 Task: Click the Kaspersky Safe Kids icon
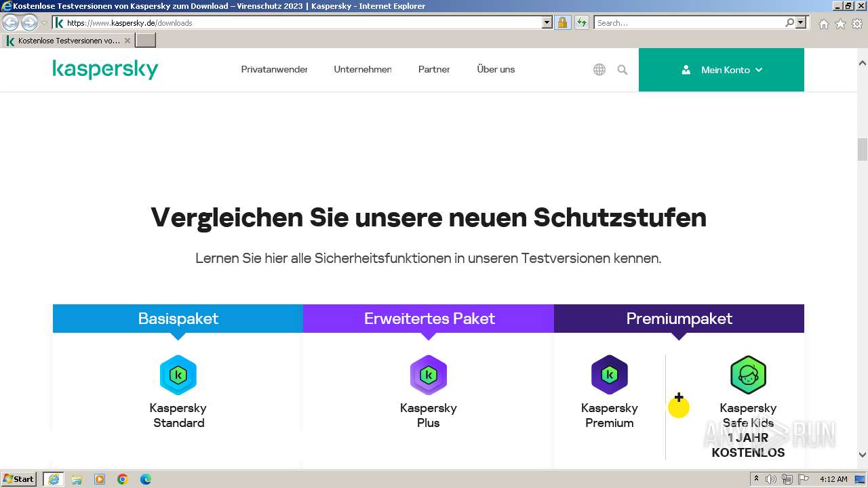click(x=748, y=375)
